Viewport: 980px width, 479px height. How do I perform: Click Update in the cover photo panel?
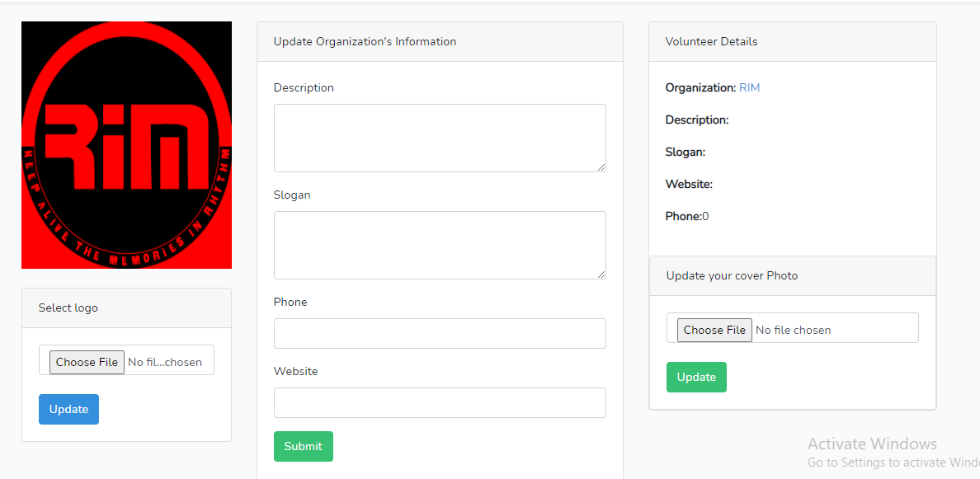click(696, 377)
